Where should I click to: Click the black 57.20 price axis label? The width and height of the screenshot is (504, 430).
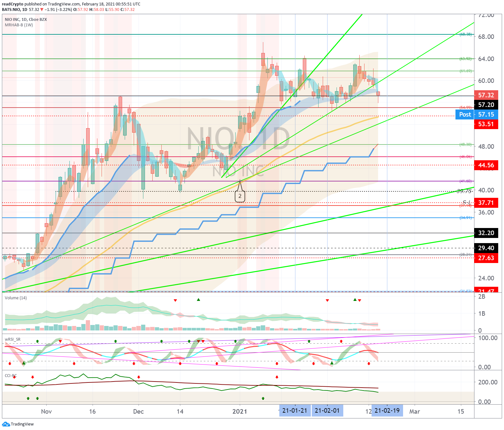[486, 105]
